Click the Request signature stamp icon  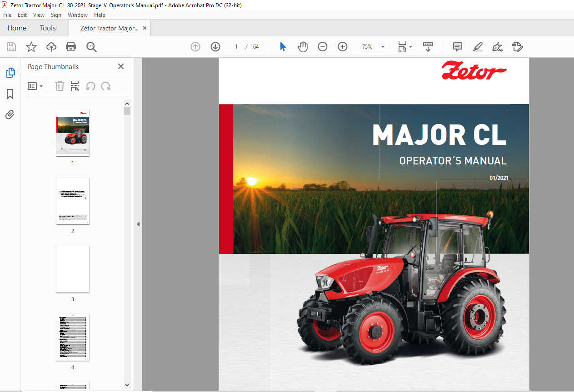517,47
